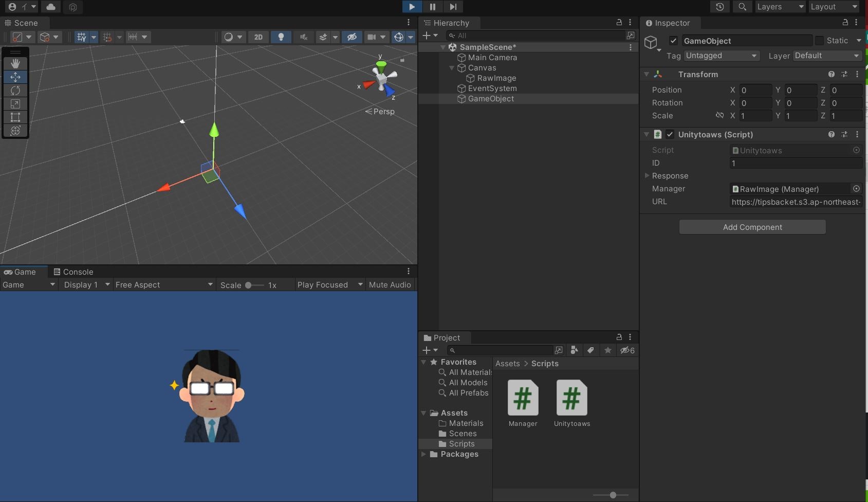Viewport: 868px width, 502px height.
Task: Select the Manager script asset
Action: (x=523, y=403)
